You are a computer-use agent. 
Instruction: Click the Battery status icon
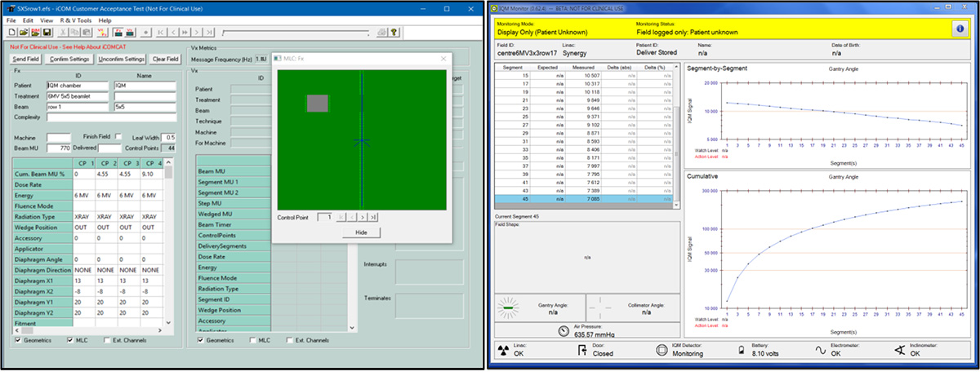742,352
